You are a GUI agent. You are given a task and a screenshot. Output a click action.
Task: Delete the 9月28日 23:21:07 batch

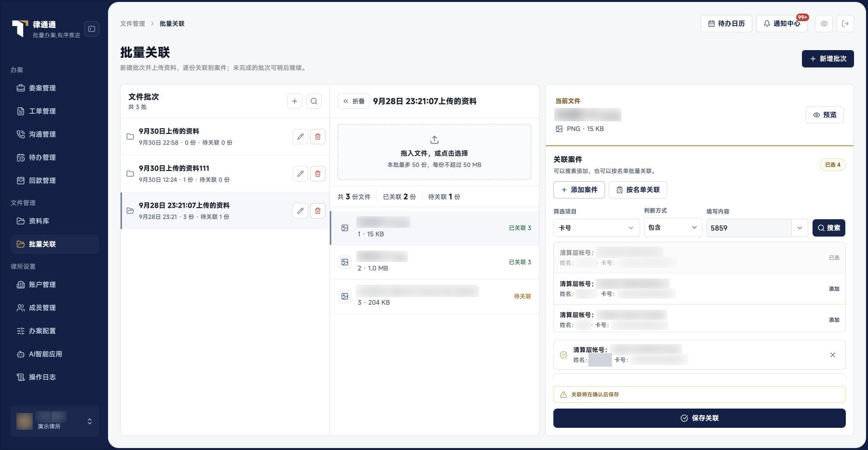click(318, 211)
